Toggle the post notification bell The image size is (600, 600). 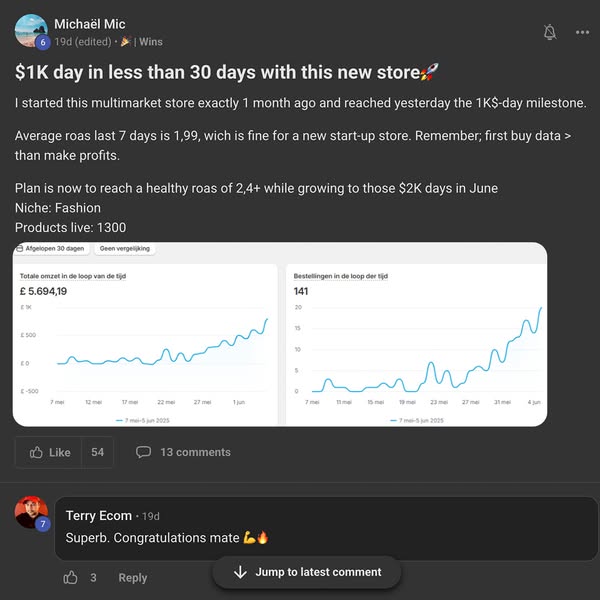click(549, 32)
